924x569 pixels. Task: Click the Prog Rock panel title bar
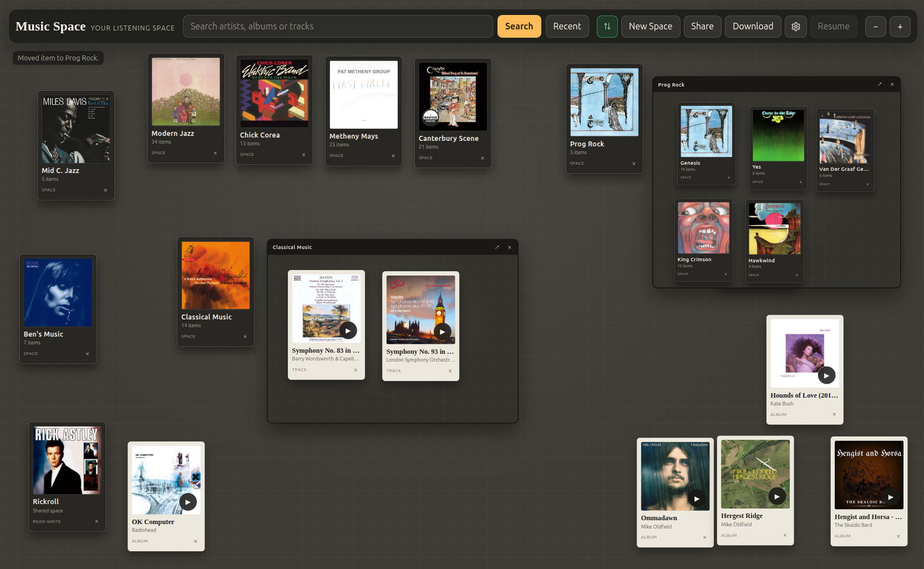(776, 85)
